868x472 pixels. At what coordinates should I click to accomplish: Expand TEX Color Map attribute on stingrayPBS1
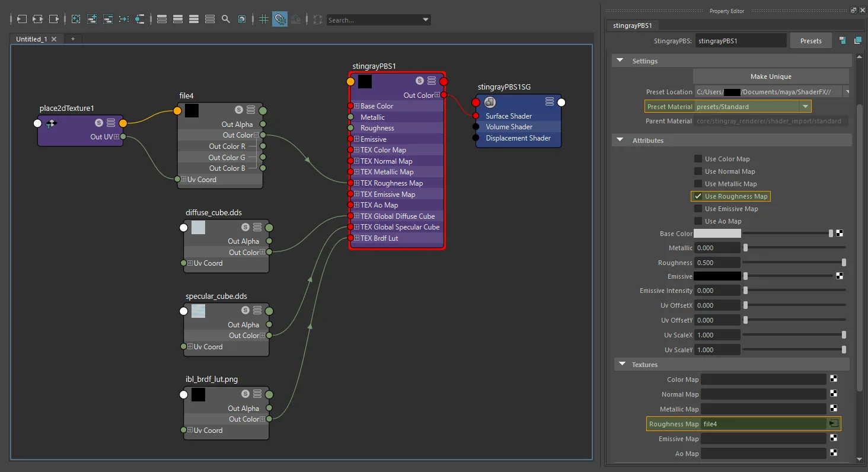(x=357, y=150)
